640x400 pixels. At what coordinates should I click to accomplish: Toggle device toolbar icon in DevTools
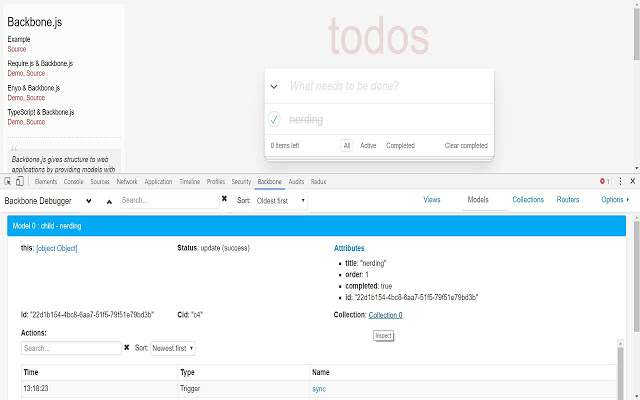(20, 182)
